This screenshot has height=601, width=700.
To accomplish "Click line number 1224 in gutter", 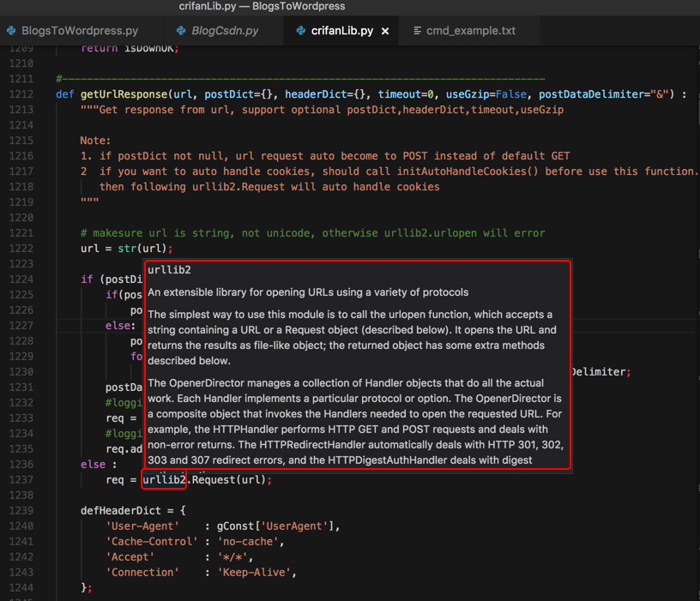I will coord(21,279).
